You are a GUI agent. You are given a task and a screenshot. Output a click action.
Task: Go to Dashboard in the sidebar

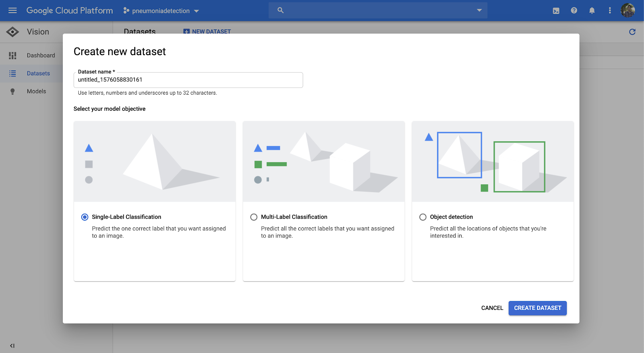pyautogui.click(x=41, y=56)
